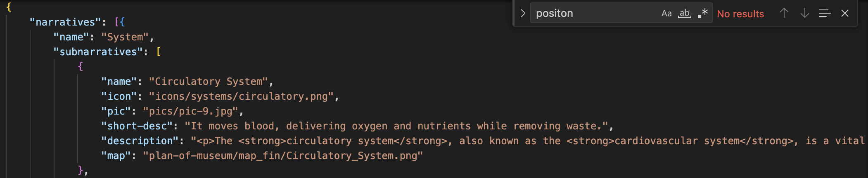Image resolution: width=868 pixels, height=178 pixels.
Task: Close the find widget
Action: click(845, 13)
